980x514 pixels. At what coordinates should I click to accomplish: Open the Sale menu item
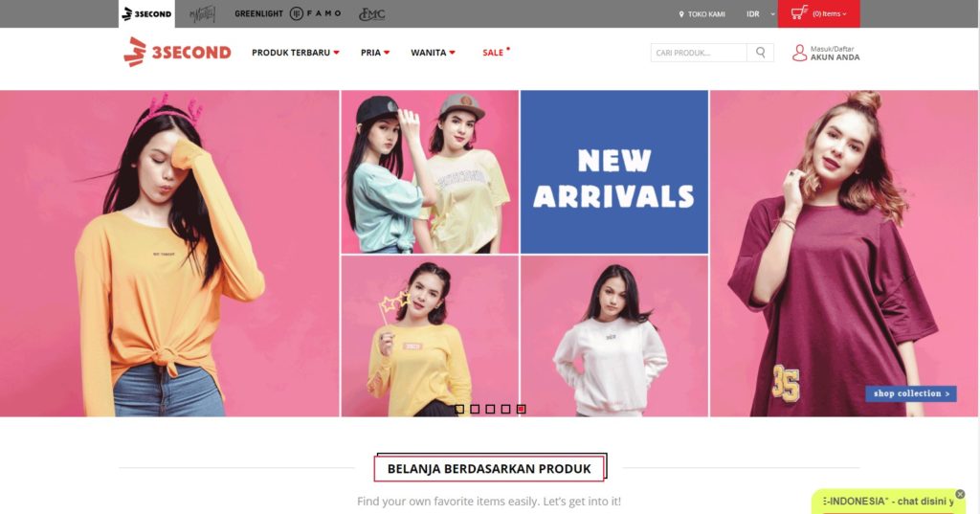pyautogui.click(x=495, y=53)
